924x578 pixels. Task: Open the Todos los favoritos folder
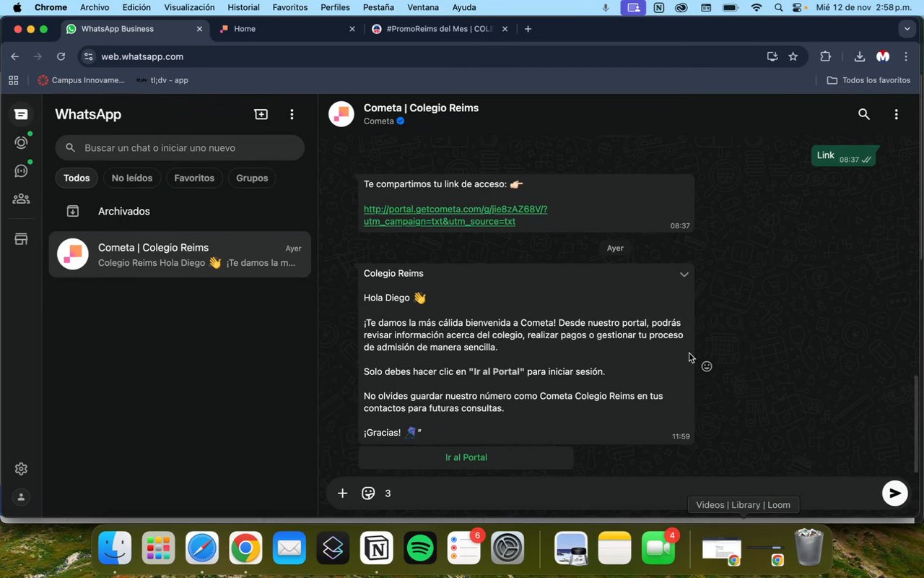[x=868, y=80]
